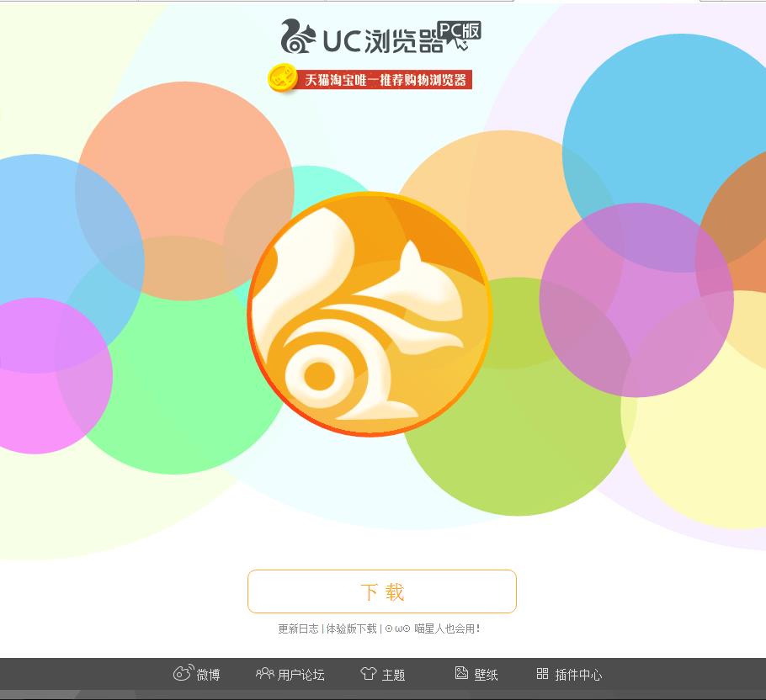Click the plugin center grid icon
The height and width of the screenshot is (700, 766).
point(542,674)
